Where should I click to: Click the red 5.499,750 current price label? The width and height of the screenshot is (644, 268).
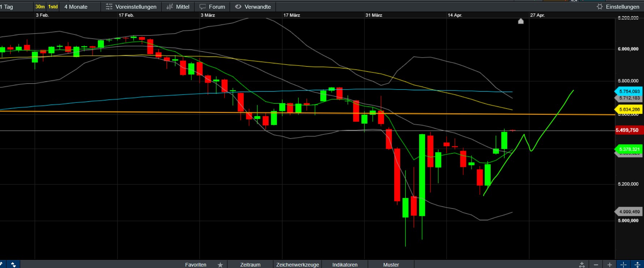coord(629,130)
